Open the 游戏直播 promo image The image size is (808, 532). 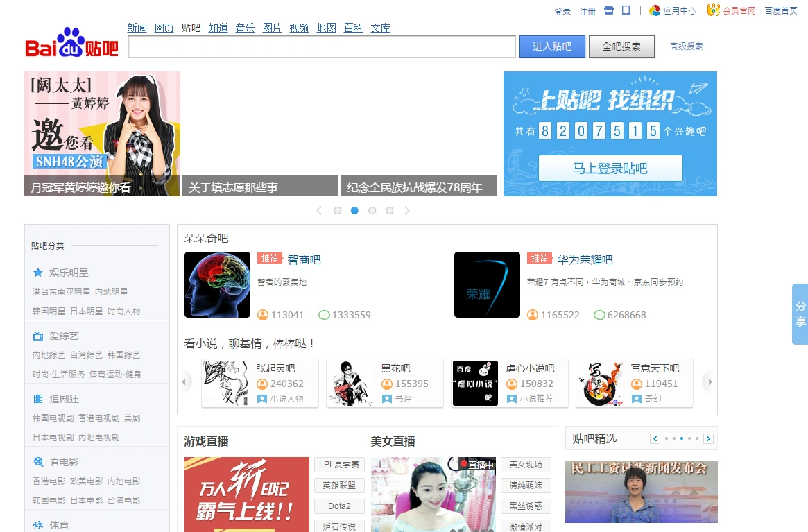(247, 495)
